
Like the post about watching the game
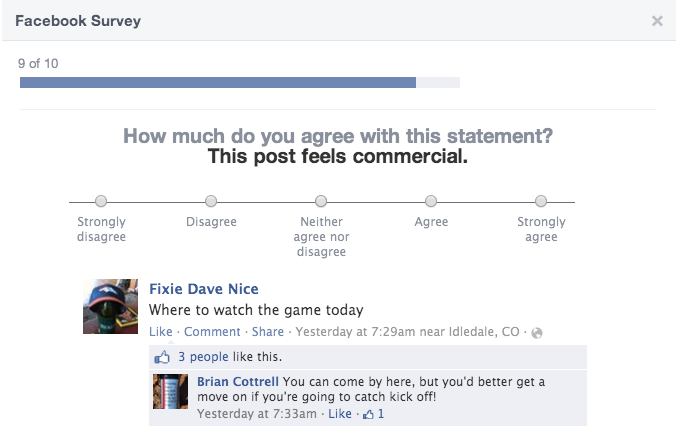tap(160, 332)
